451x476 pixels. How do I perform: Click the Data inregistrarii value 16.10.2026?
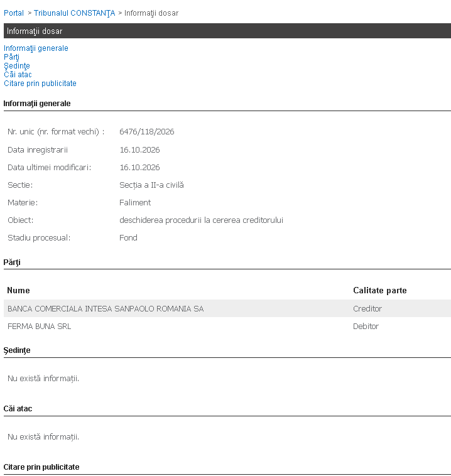click(x=139, y=150)
